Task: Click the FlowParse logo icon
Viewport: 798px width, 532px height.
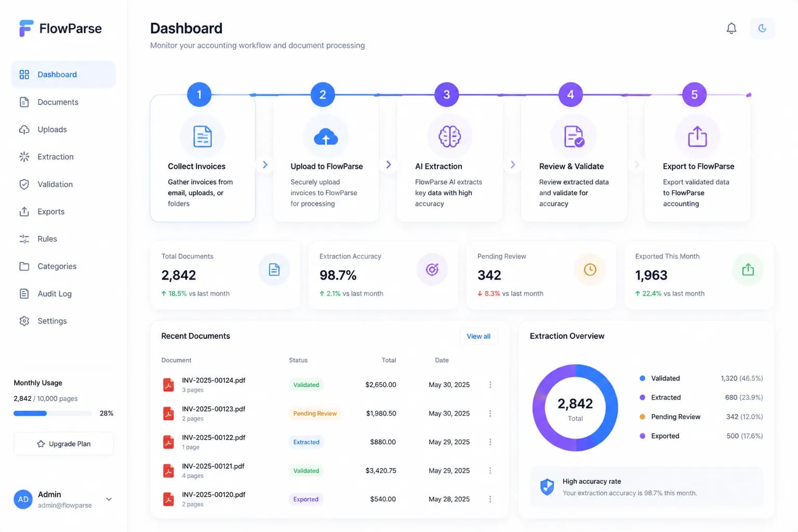Action: coord(26,28)
